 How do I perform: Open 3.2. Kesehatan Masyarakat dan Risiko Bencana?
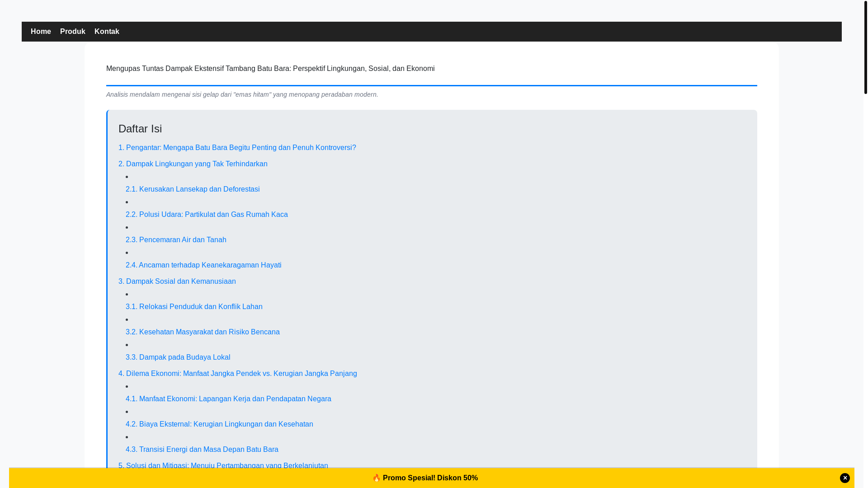coord(203,332)
